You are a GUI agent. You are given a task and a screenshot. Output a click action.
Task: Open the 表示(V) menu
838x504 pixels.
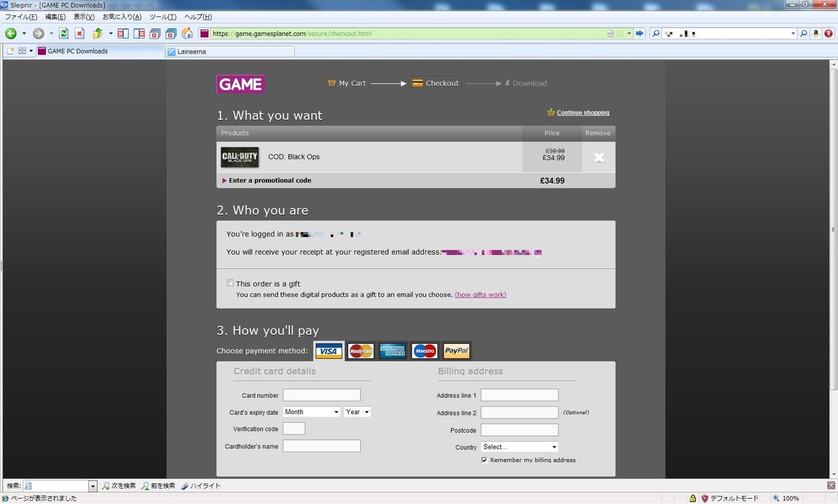84,16
